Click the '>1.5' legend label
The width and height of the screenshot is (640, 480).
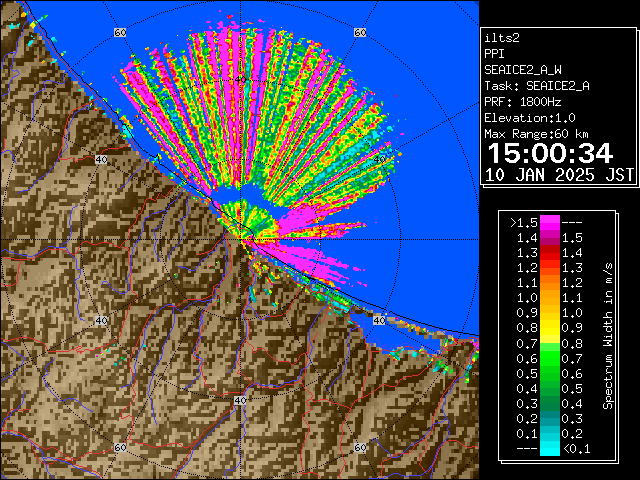point(524,223)
